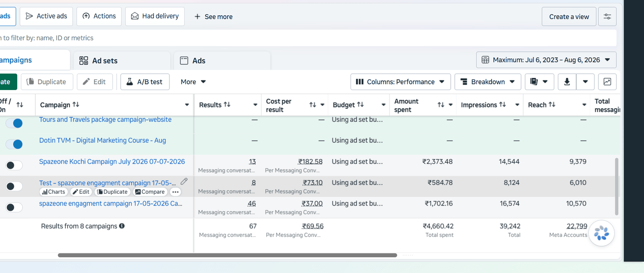This screenshot has height=273, width=644.
Task: Open Dotin TVM - Digital Marketing Course link
Action: pyautogui.click(x=103, y=140)
